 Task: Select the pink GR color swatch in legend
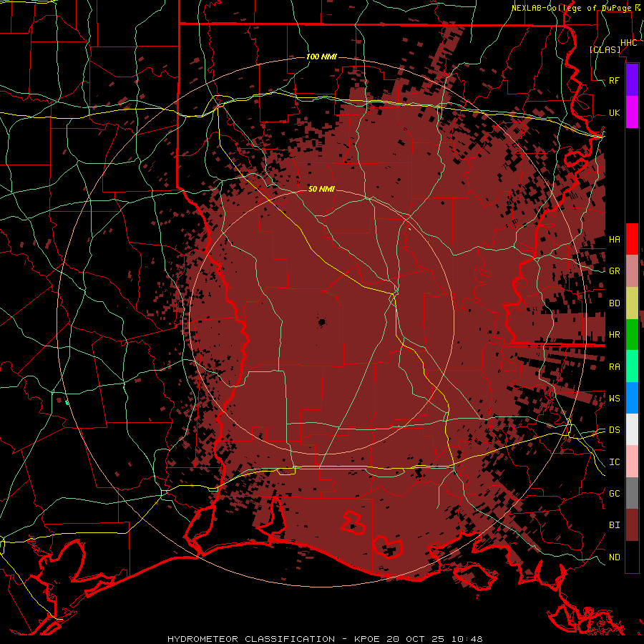632,271
